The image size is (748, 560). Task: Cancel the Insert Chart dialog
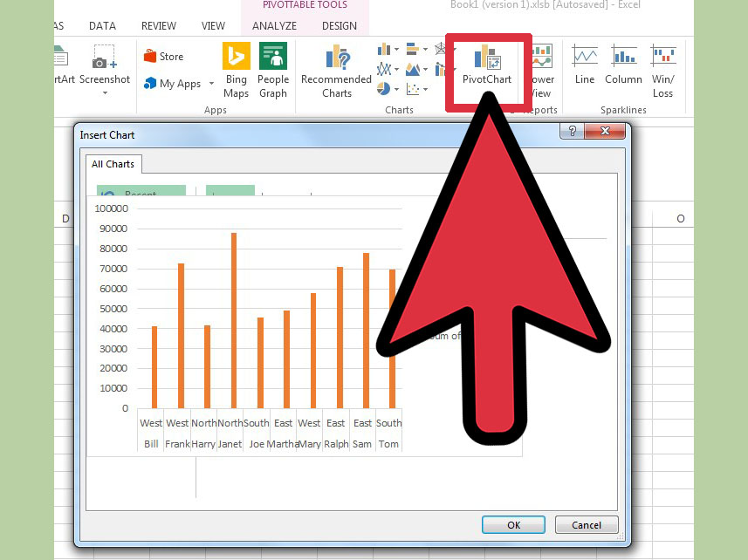point(586,524)
